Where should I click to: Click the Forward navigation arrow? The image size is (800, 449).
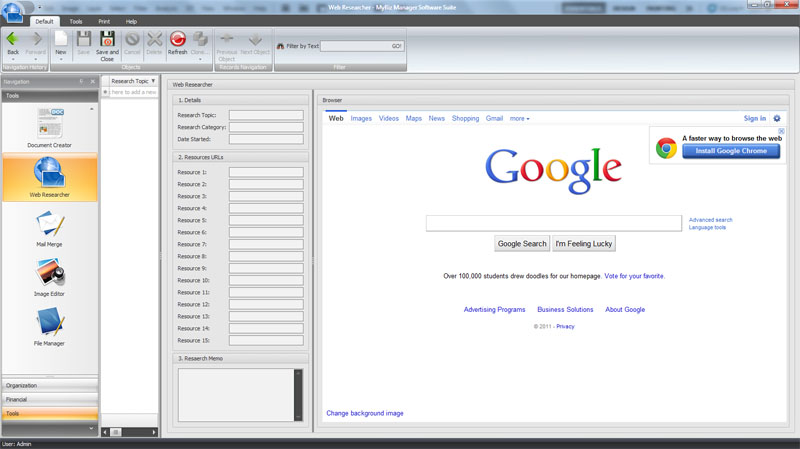click(x=36, y=39)
